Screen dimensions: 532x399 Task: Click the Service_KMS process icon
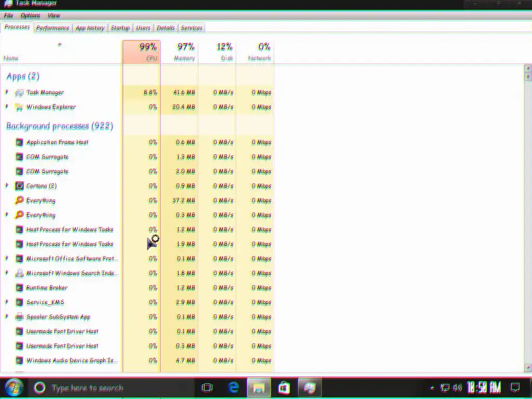[19, 302]
